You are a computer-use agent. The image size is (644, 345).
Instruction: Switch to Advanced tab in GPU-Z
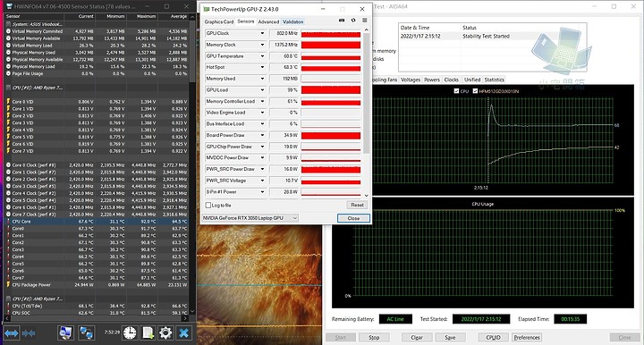click(268, 21)
